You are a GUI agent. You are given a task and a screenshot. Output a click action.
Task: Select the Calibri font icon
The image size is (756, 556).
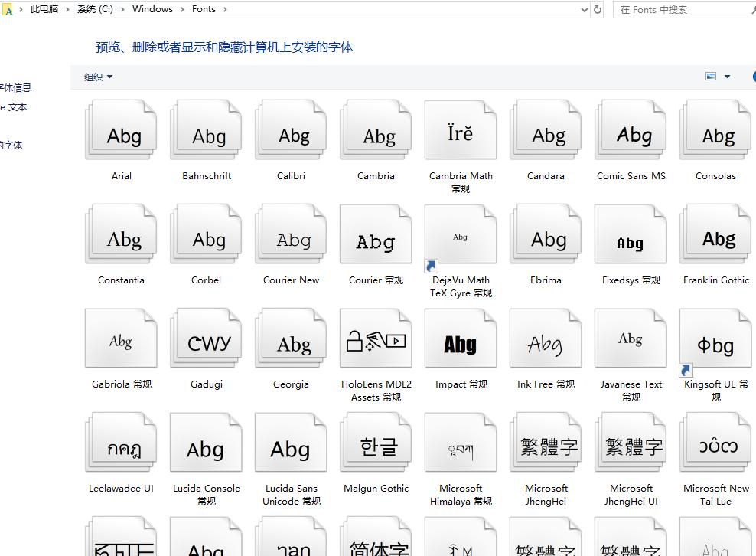coord(292,129)
